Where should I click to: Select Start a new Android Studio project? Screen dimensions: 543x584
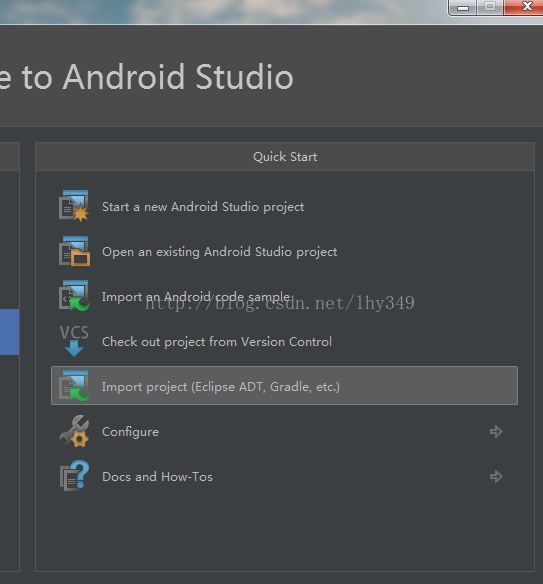coord(203,207)
